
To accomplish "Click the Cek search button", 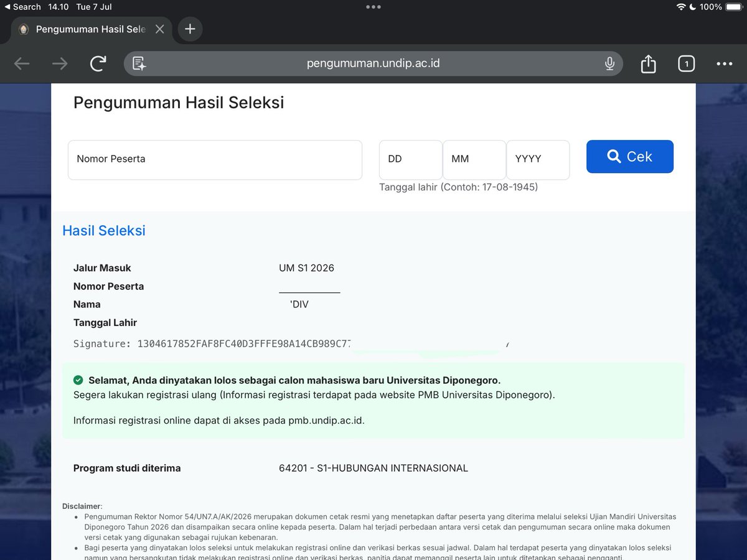I will tap(630, 157).
